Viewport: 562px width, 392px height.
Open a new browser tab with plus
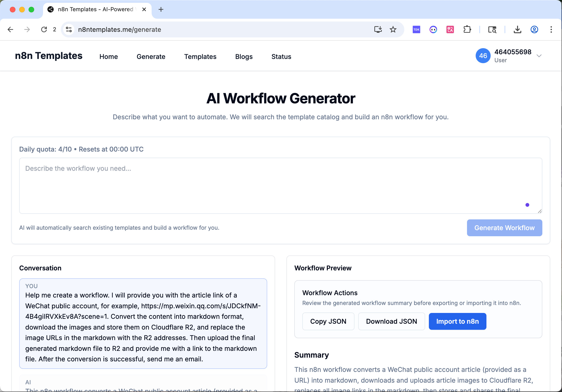click(x=161, y=10)
